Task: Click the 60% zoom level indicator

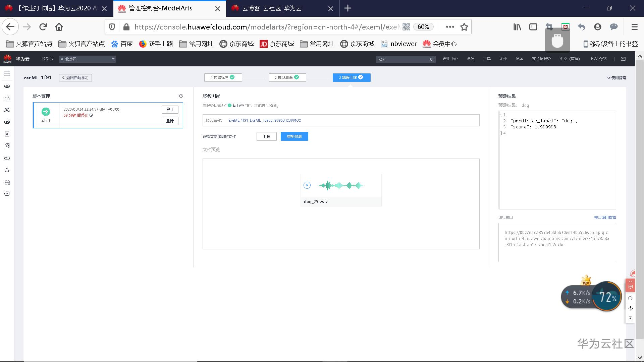Action: point(423,27)
